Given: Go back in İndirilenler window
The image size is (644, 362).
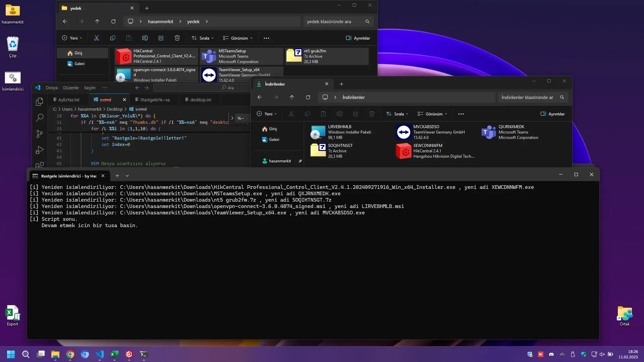Looking at the screenshot, I should click(x=260, y=97).
